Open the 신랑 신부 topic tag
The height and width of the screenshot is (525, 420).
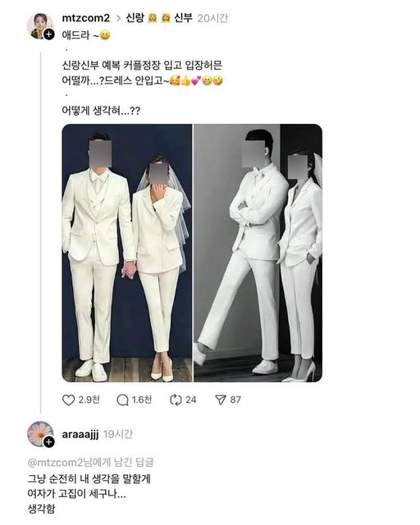[159, 18]
